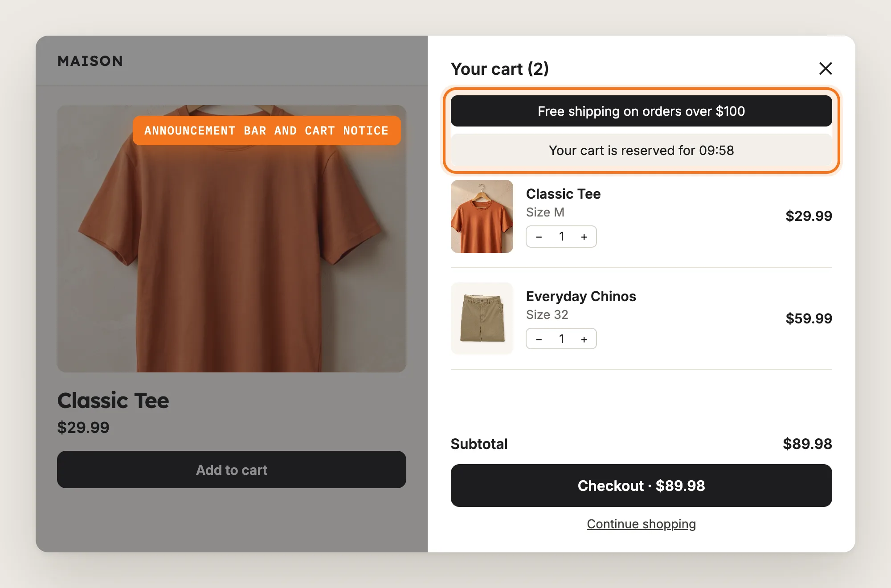This screenshot has width=891, height=588.
Task: Decrease Classic Tee quantity with minus
Action: [539, 237]
